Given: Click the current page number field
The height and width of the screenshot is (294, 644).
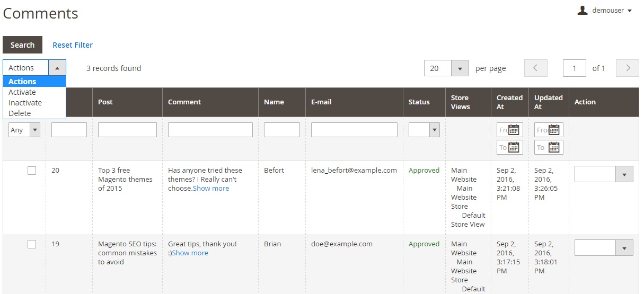Looking at the screenshot, I should [574, 68].
